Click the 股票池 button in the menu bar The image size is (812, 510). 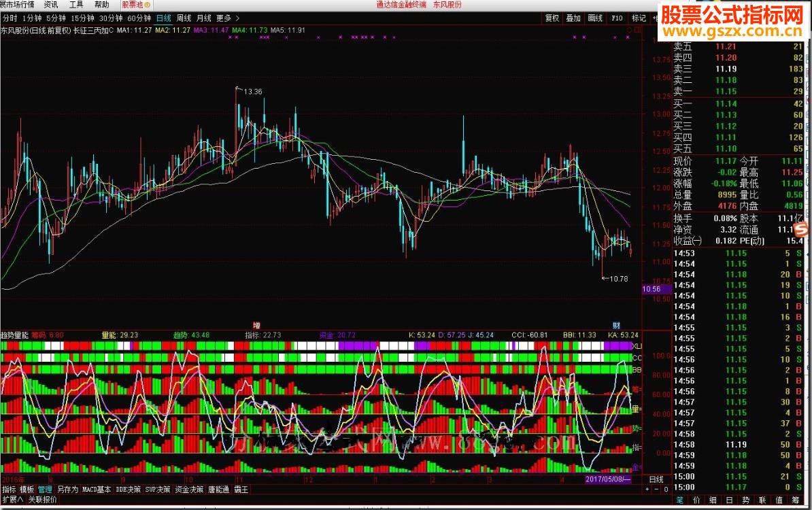pos(136,5)
